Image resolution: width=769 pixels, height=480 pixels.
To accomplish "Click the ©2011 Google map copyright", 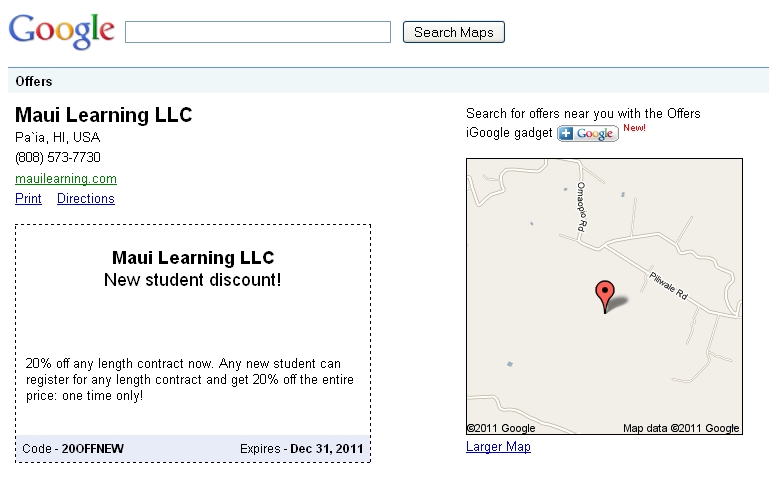I will (501, 428).
